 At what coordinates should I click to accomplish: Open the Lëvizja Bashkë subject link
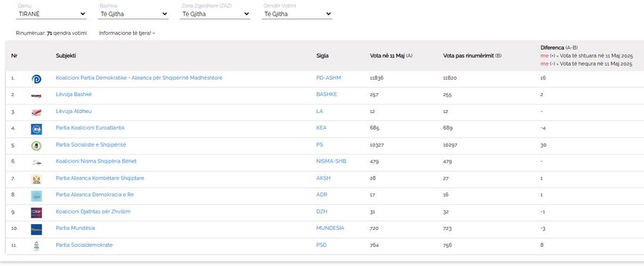coord(74,94)
